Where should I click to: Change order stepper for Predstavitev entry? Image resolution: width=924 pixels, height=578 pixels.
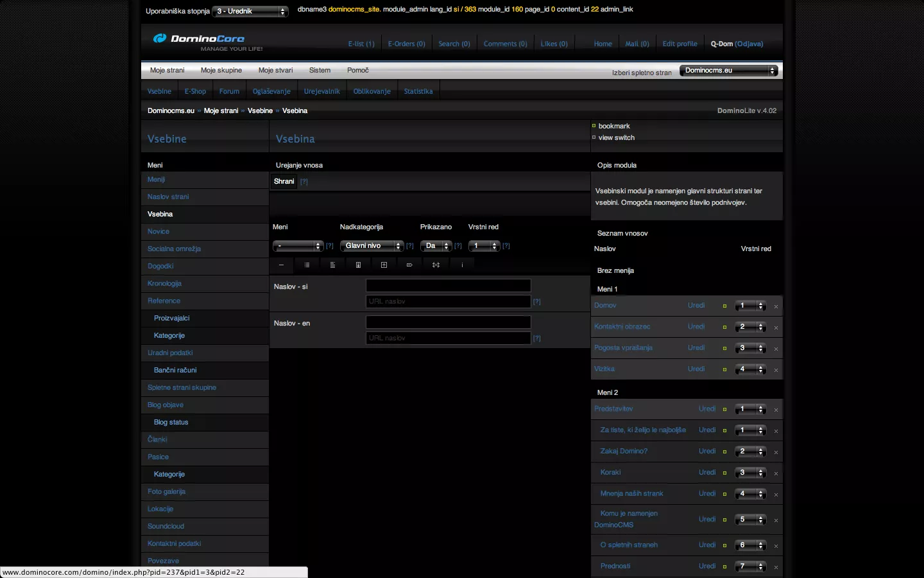[x=750, y=409]
